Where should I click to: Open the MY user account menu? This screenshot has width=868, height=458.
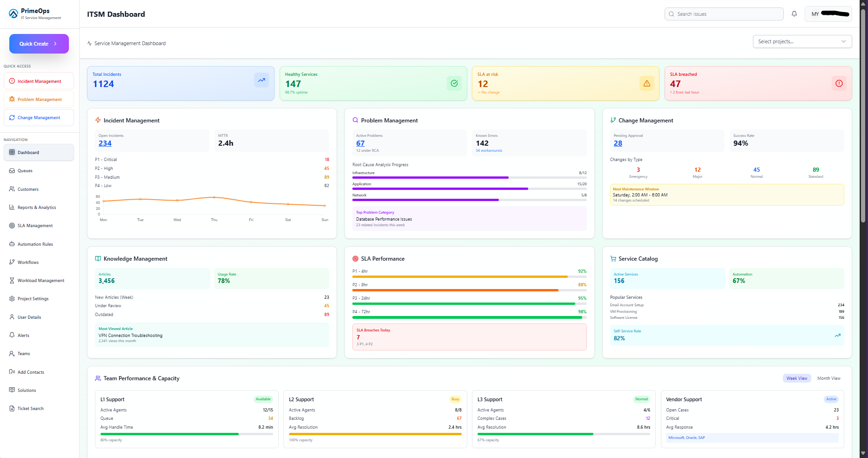(x=828, y=14)
